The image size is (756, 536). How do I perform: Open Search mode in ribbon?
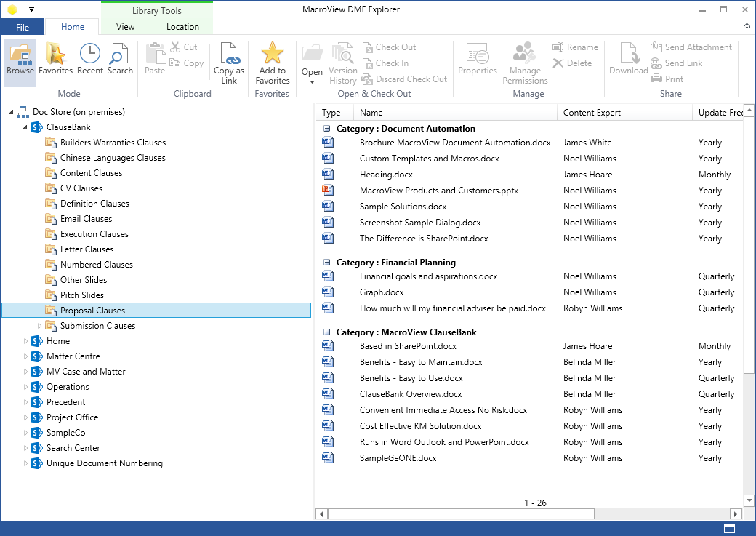coord(119,59)
